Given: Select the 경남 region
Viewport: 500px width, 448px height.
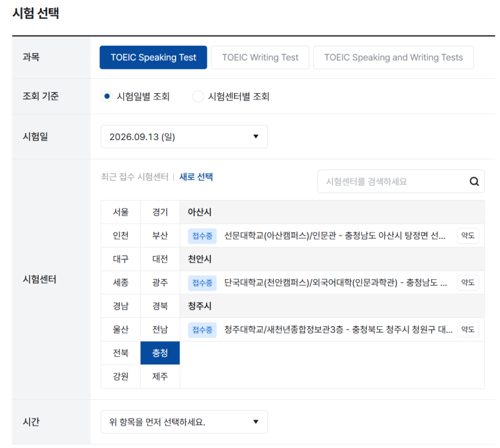Looking at the screenshot, I should click(121, 306).
